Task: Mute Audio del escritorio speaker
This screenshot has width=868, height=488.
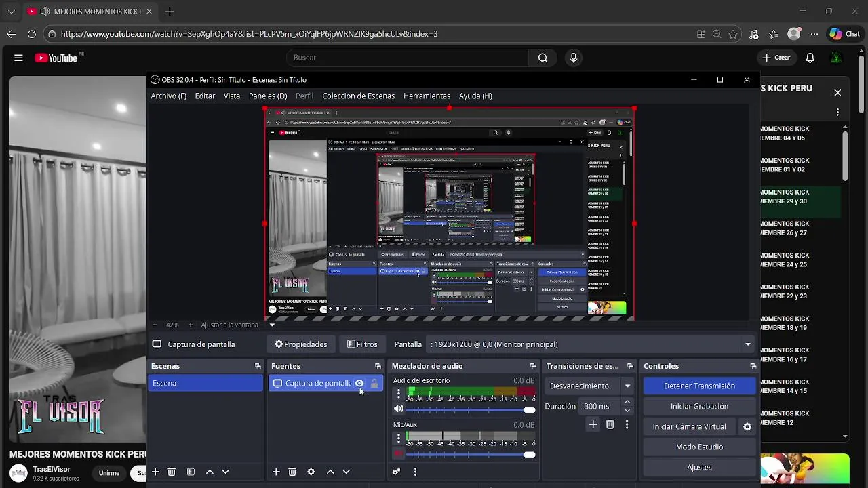Action: (x=399, y=409)
